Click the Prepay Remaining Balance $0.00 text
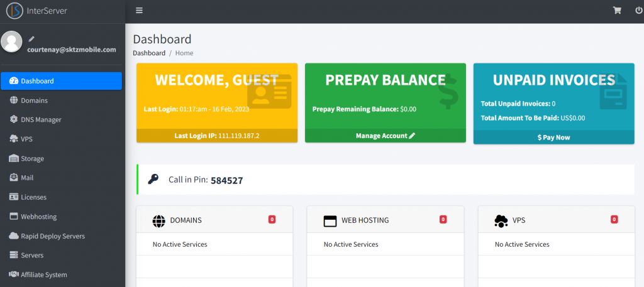Screen dimensions: 644x287 tap(364, 109)
